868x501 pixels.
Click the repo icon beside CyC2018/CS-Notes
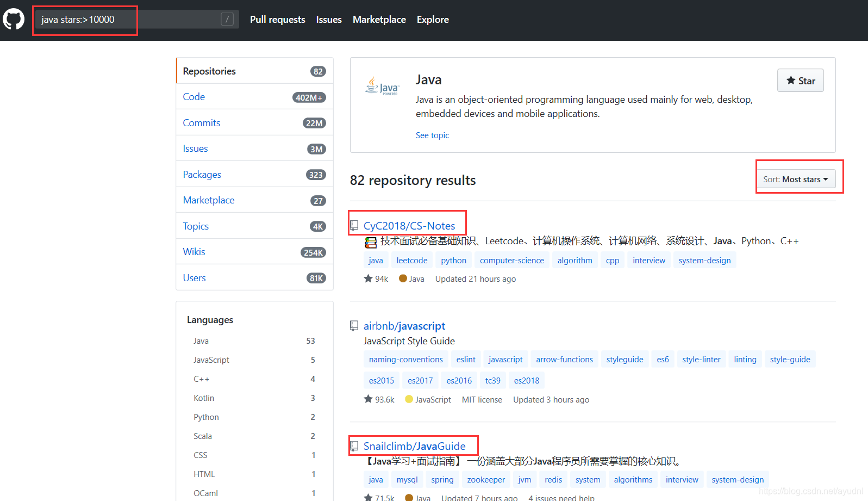tap(354, 226)
